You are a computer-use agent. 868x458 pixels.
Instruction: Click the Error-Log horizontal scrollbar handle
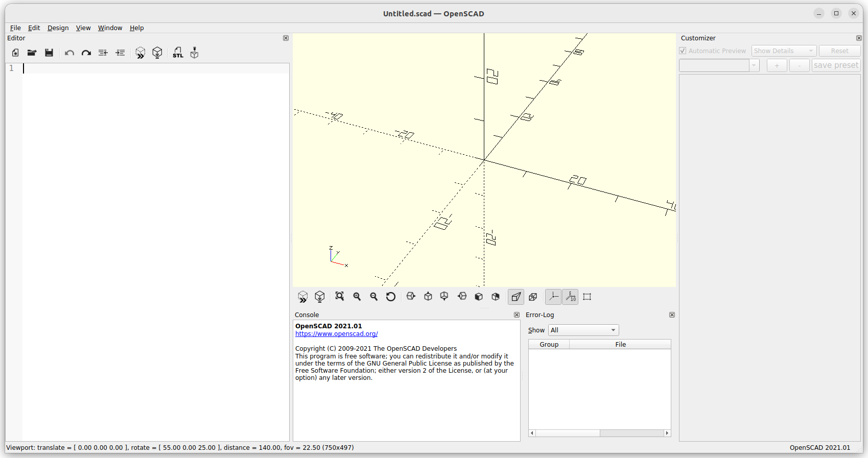click(x=568, y=433)
